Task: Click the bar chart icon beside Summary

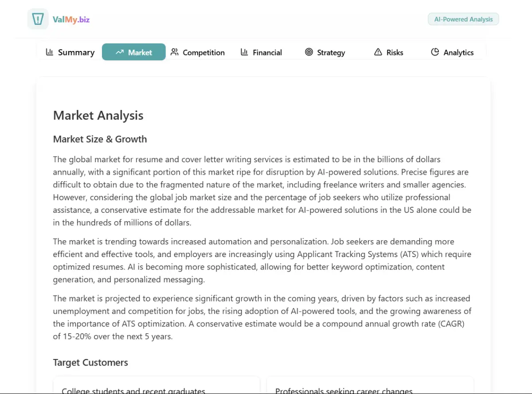Action: pos(50,52)
